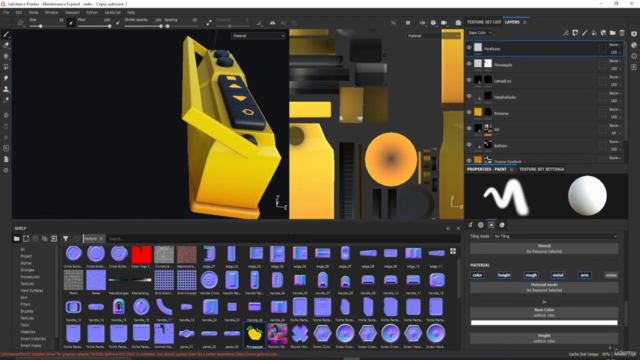Screen dimensions: 640x360
Task: Click the Material mode resource button
Action: pos(544,287)
